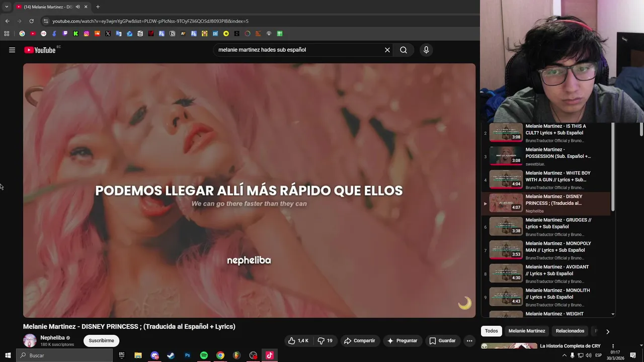Screen dimensions: 644x362
Task: Select the Todos filter chip
Action: 491,331
